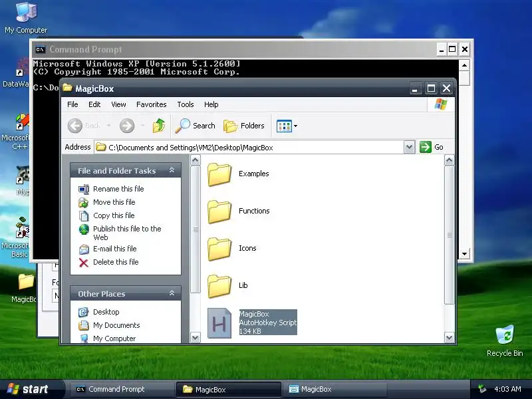The height and width of the screenshot is (399, 532).
Task: Switch to MagicBox folder taskbar button
Action: [x=229, y=389]
